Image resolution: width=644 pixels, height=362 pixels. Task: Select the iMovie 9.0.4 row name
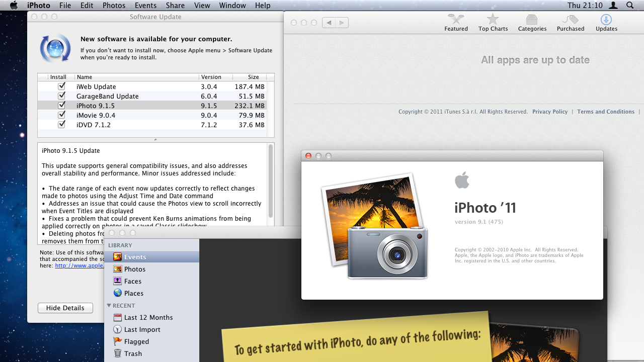coord(96,115)
